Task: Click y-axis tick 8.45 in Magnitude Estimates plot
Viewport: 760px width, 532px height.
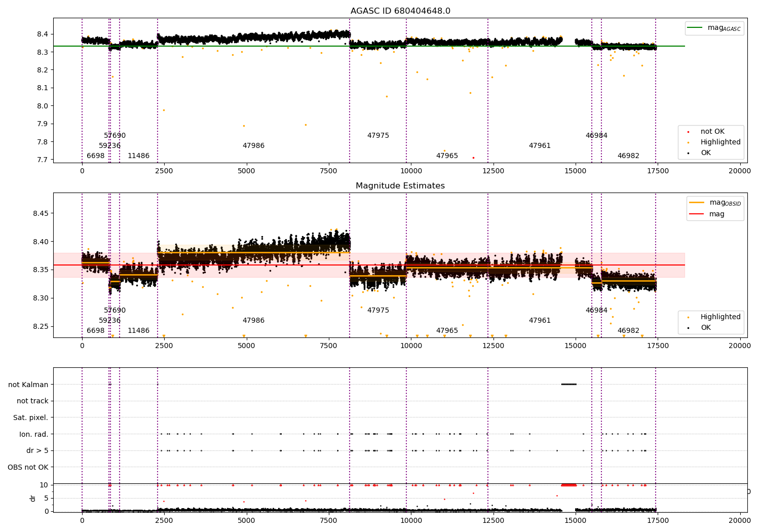Action: (41, 213)
